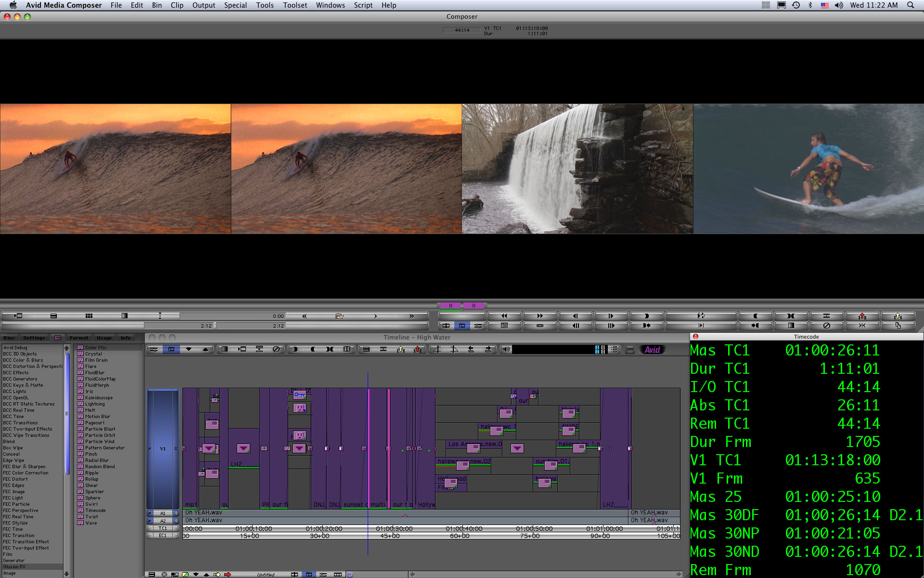Enable audio track A1 in the timeline
Screen dimensions: 924x578
[x=163, y=512]
